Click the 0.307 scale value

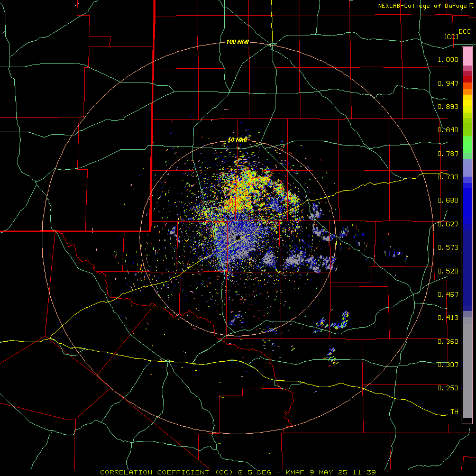coord(448,364)
